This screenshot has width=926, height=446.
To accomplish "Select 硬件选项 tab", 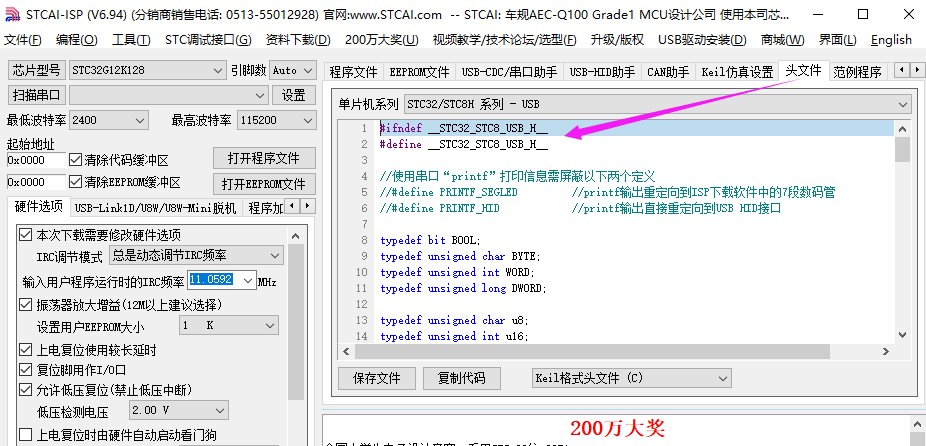I will pos(38,206).
